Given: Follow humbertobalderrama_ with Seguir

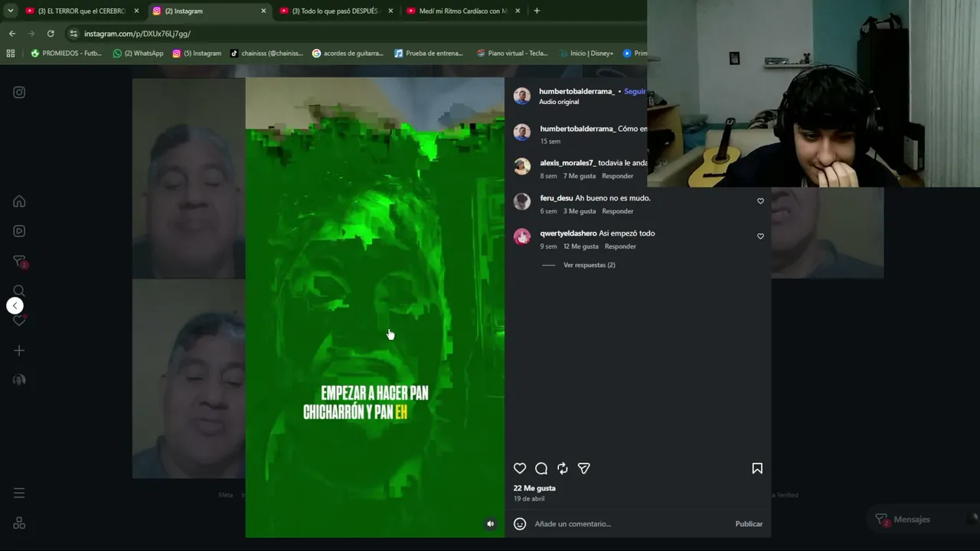Looking at the screenshot, I should click(635, 91).
